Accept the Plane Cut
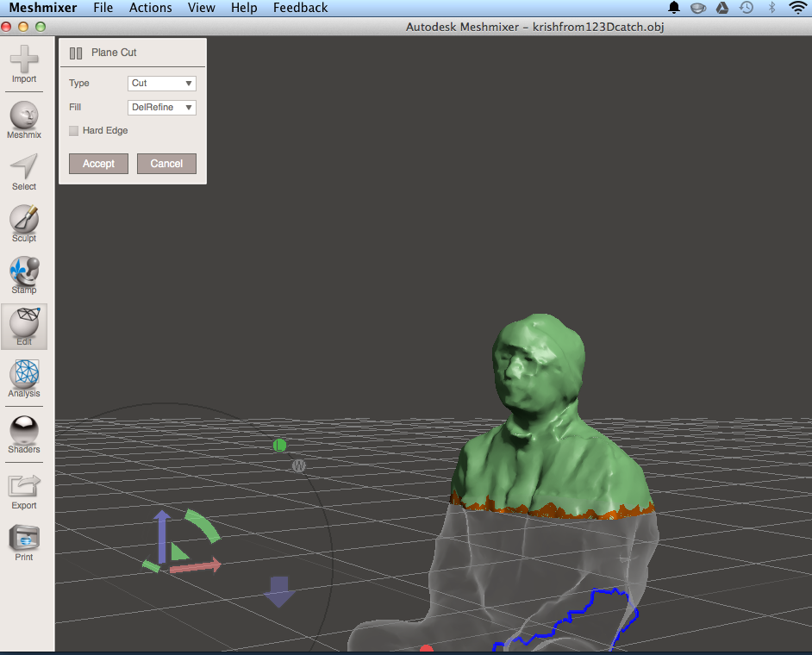The height and width of the screenshot is (655, 812). coord(98,164)
